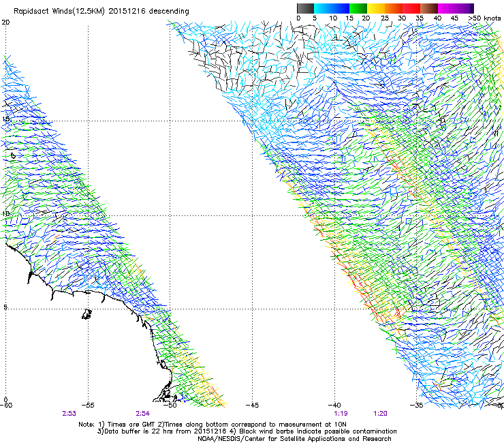Click the latitude label '15' on left axis

[x=5, y=119]
